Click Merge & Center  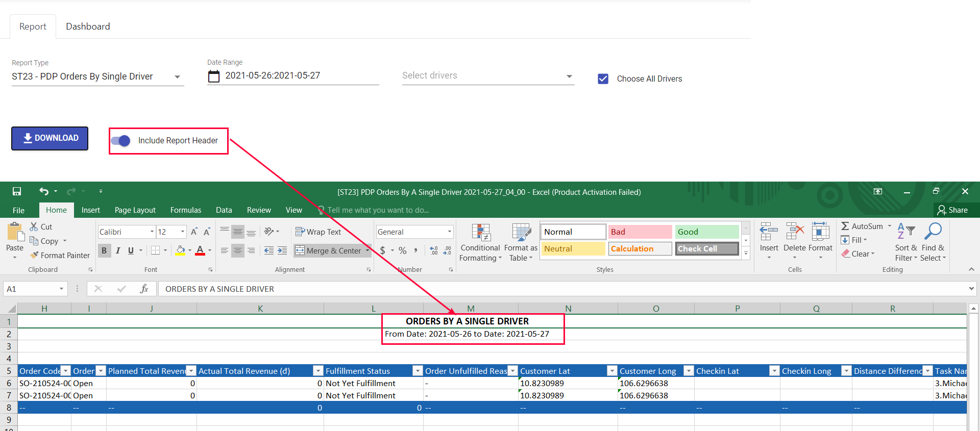(328, 250)
